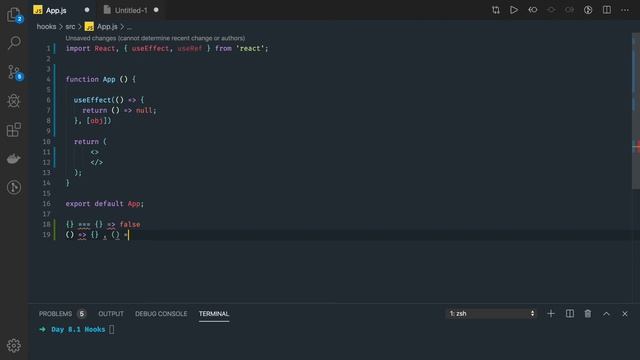Click the 'false' keyword on line 18
This screenshot has height=360, width=640.
[130, 224]
